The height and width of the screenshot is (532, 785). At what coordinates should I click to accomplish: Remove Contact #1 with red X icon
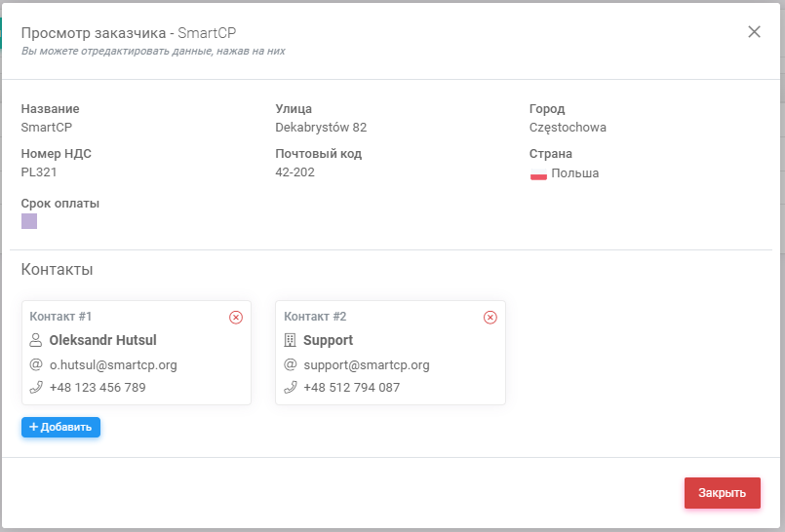point(236,318)
